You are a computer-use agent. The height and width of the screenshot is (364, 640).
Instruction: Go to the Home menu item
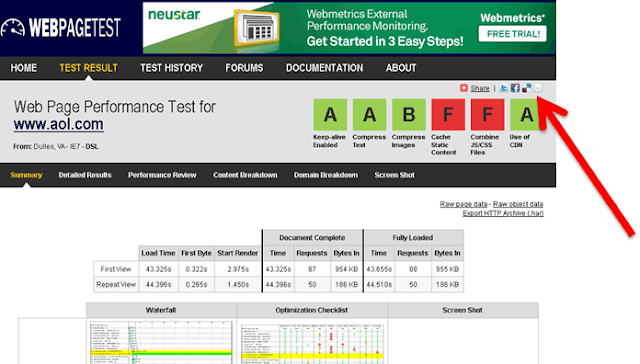24,68
